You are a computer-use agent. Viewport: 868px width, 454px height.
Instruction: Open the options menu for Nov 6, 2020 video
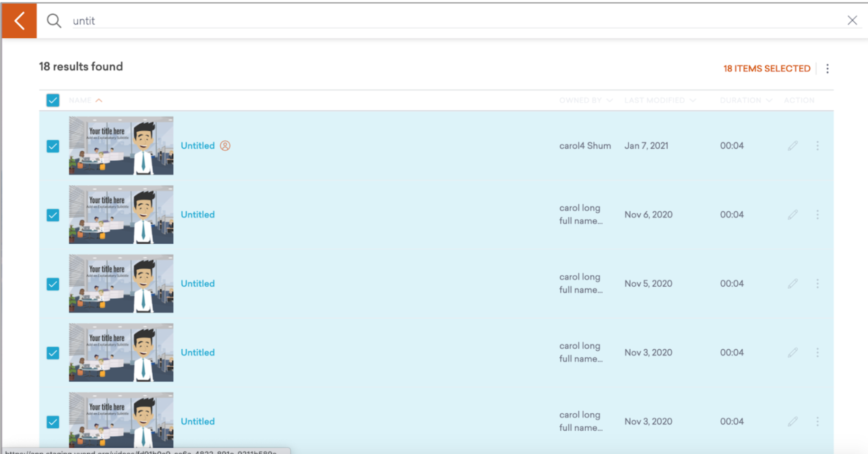pyautogui.click(x=817, y=214)
